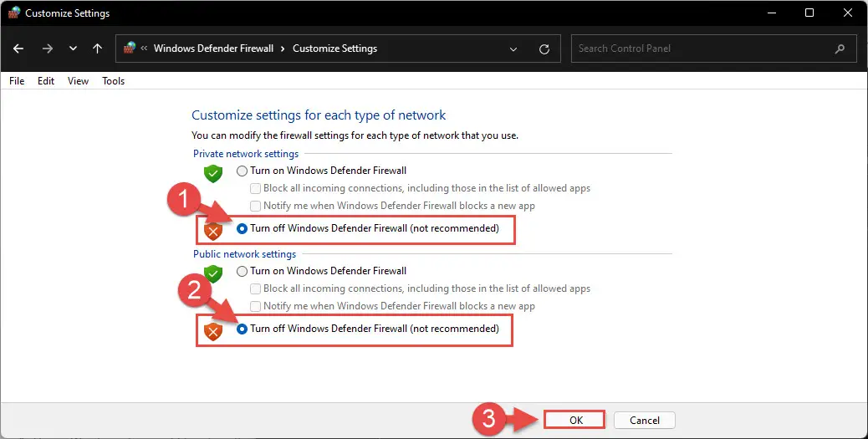Check Notify me option under public network settings
The width and height of the screenshot is (868, 439).
[255, 306]
